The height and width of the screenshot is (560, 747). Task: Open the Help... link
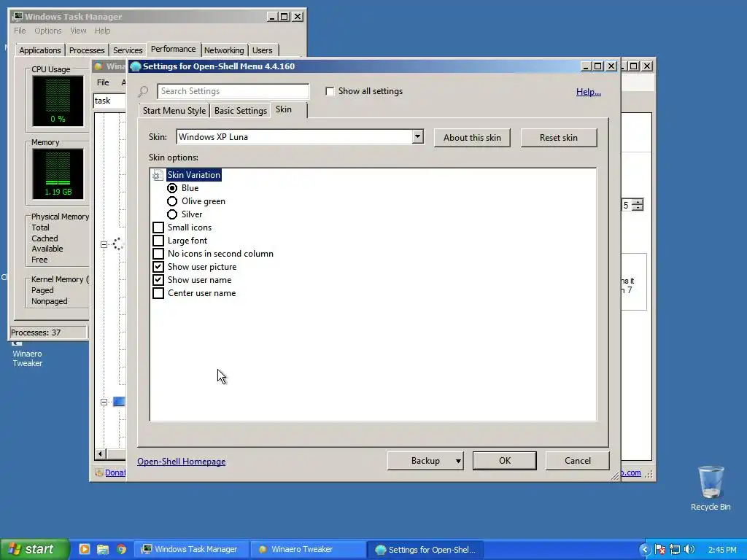(589, 91)
